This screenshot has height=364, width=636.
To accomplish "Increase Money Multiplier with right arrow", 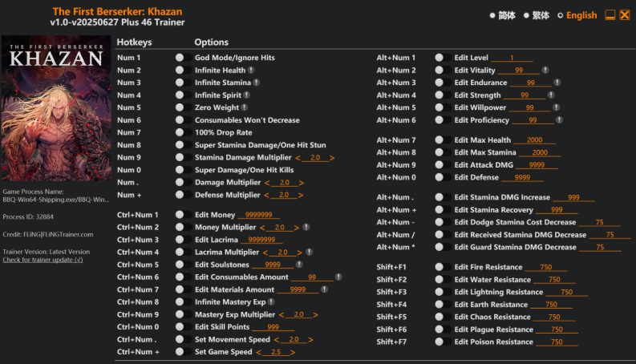I will pyautogui.click(x=296, y=228).
